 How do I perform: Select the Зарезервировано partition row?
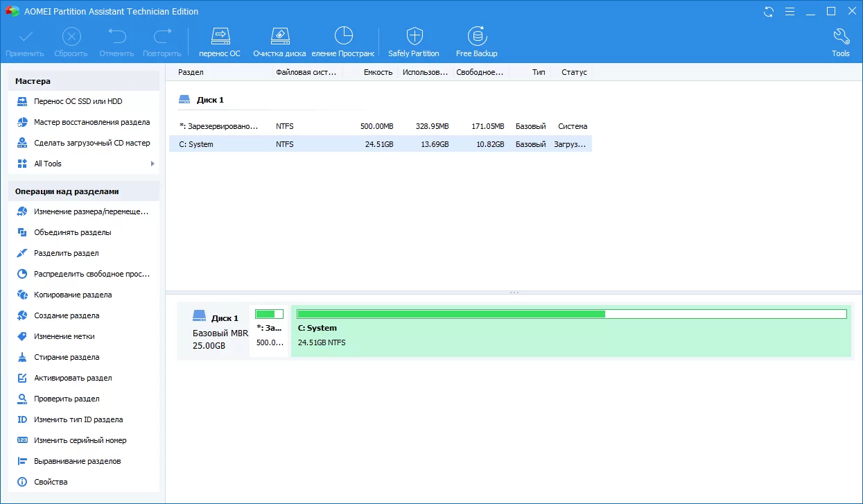[x=381, y=126]
